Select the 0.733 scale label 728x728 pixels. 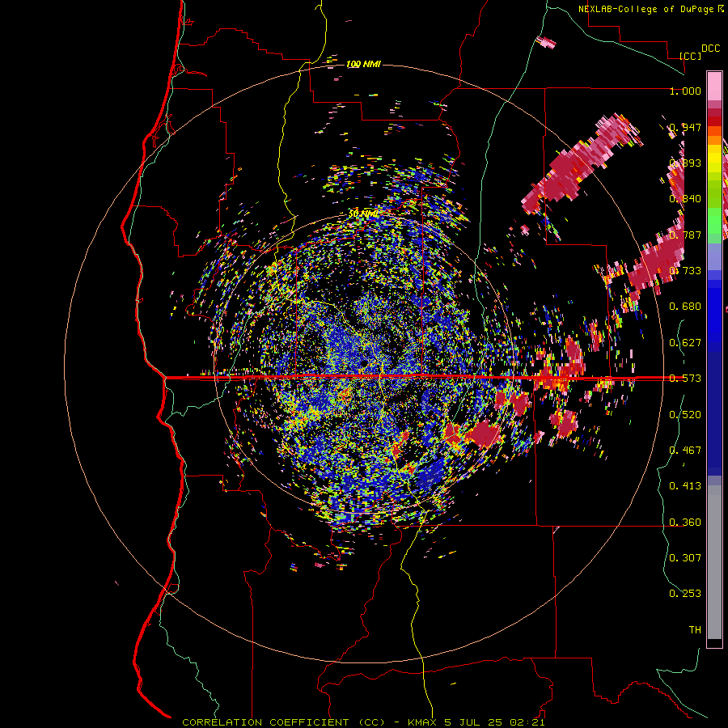[685, 270]
